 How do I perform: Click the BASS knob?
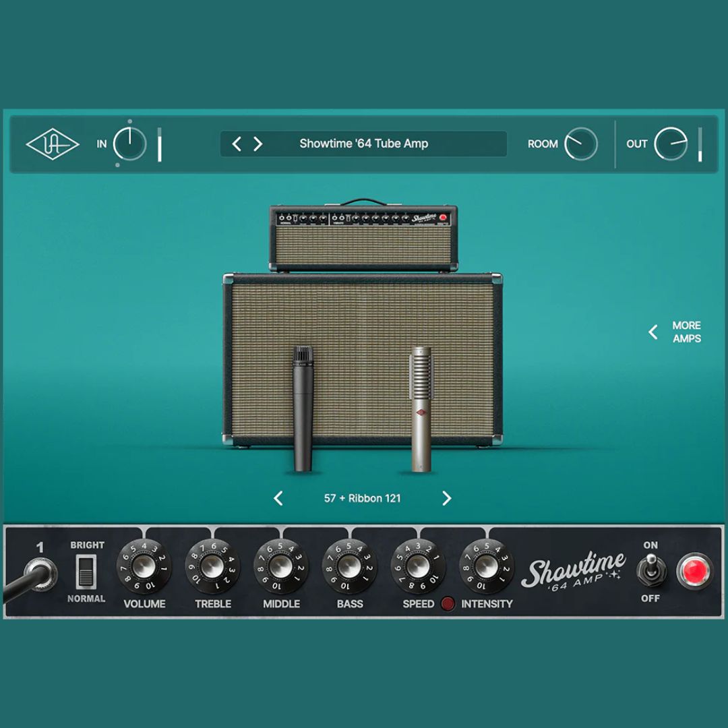350,566
